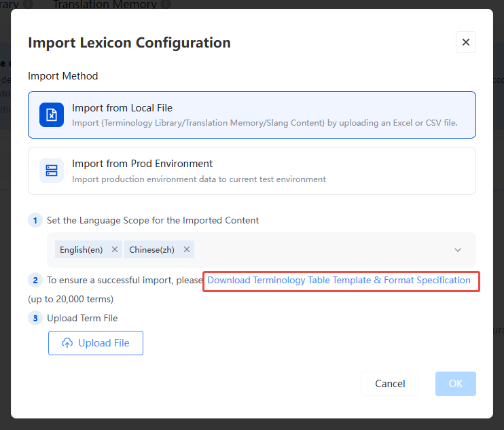The height and width of the screenshot is (430, 504).
Task: Select Import from Prod Environment option
Action: click(x=252, y=171)
